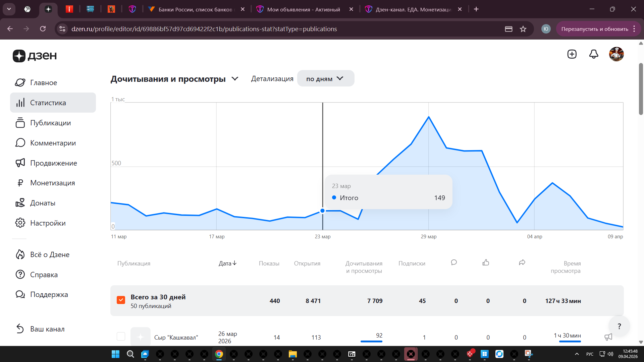Click the comments column header icon
This screenshot has width=644, height=362.
(454, 262)
